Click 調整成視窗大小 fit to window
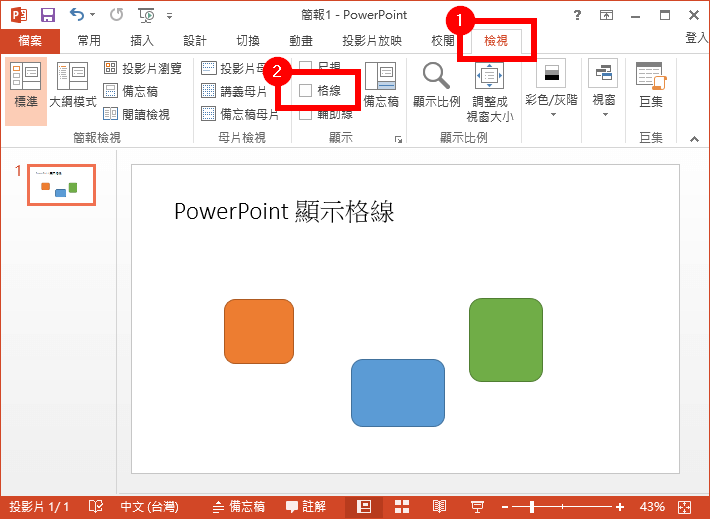 coord(490,92)
